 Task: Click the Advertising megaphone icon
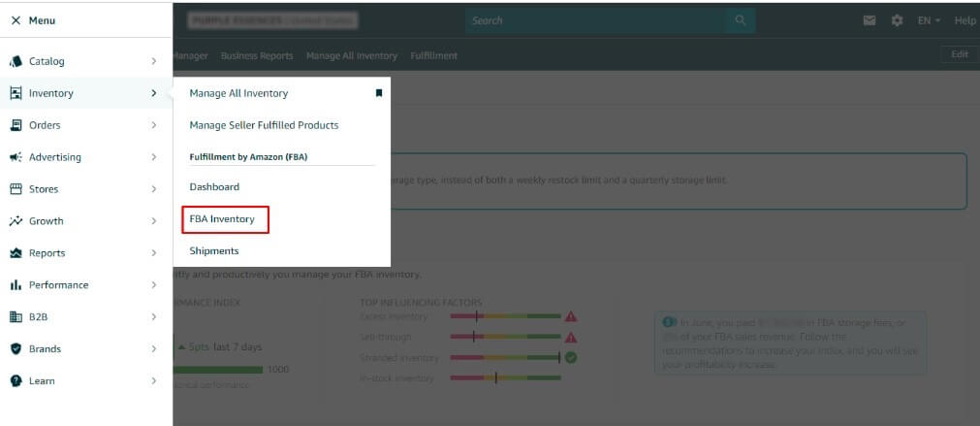(16, 157)
